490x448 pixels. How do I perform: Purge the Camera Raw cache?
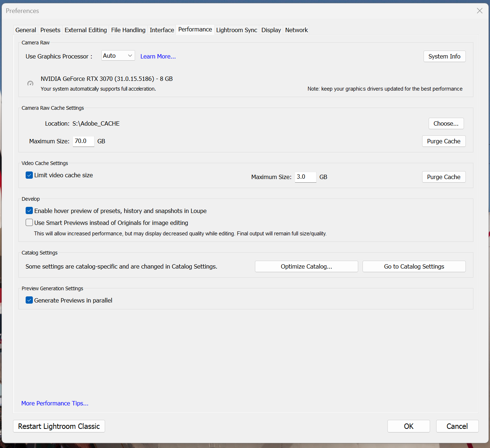coord(443,141)
